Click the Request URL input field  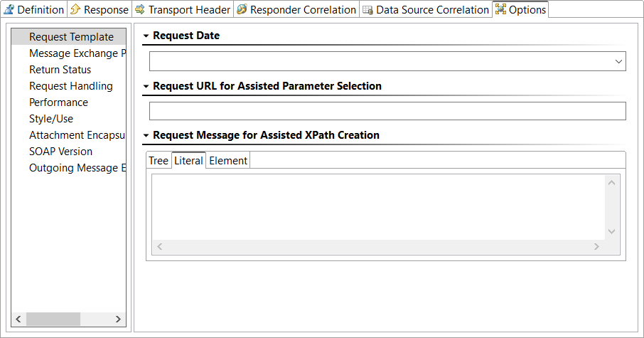click(387, 111)
